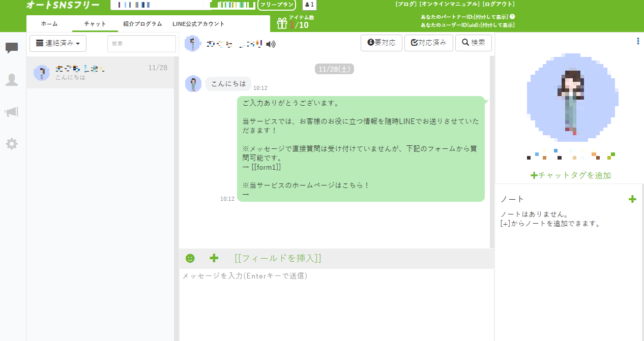
Task: Open the settings gear sidebar icon
Action: (12, 144)
